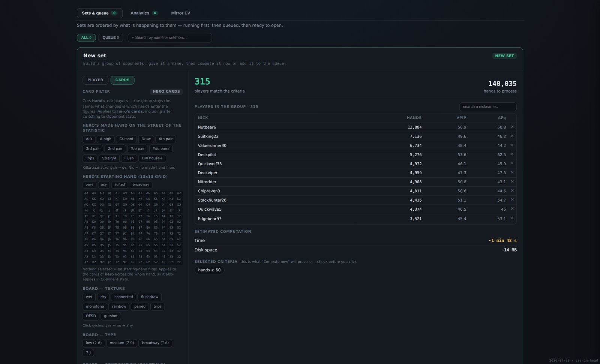Toggle the 3rd pair chip
This screenshot has height=364, width=600.
pos(93,149)
